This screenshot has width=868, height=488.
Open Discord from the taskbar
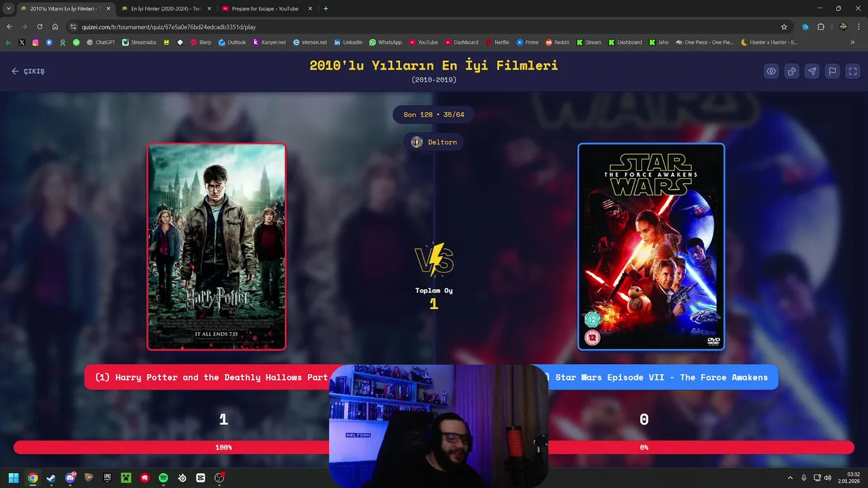[x=70, y=478]
